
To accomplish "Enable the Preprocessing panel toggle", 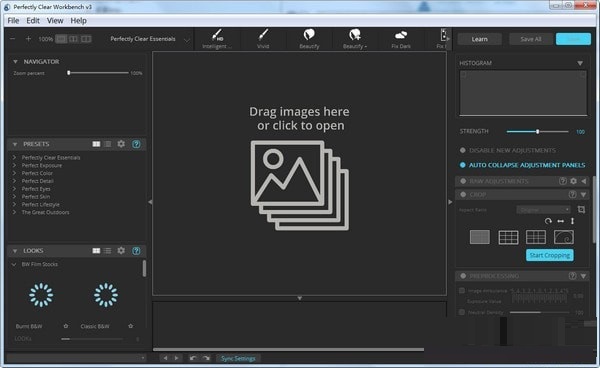I will (463, 276).
